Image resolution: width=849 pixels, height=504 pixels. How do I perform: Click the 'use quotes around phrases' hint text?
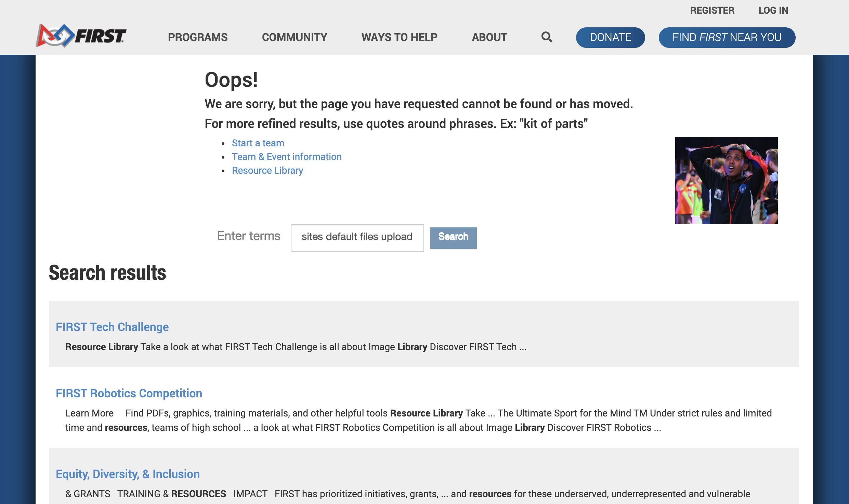pos(420,123)
